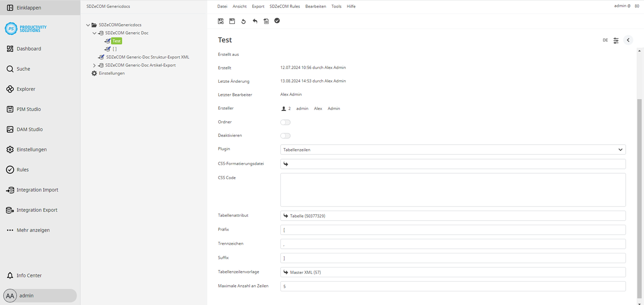Click the Reload icon in the toolbar
Image resolution: width=644 pixels, height=305 pixels.
tap(243, 21)
